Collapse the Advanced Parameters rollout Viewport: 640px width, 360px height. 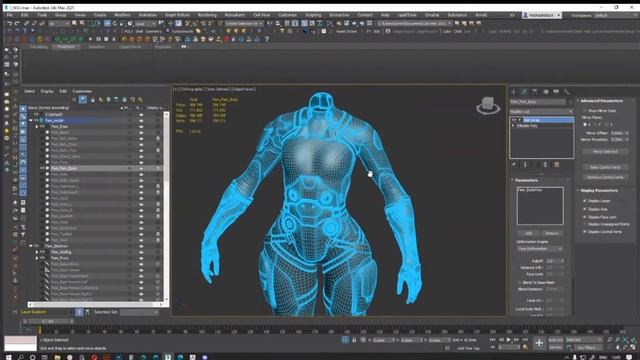tap(602, 101)
